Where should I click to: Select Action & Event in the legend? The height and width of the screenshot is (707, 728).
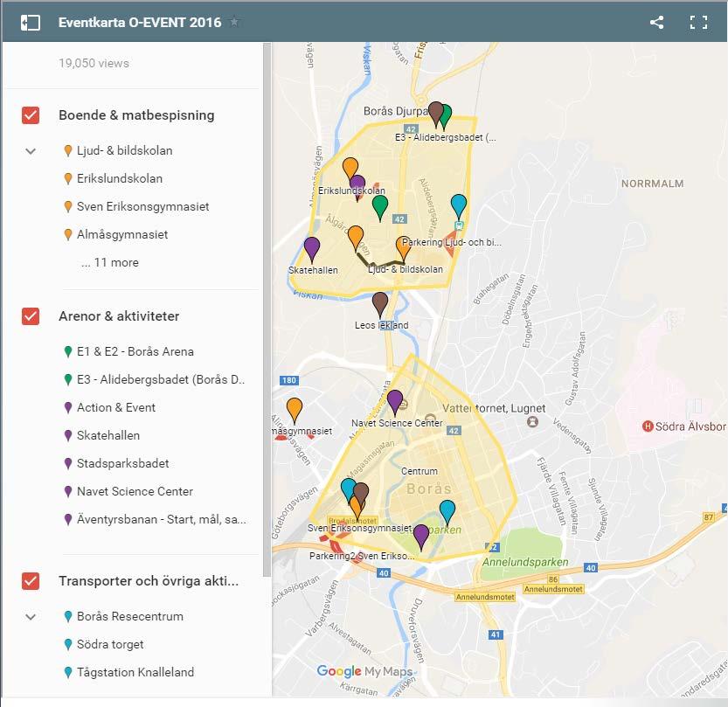(x=116, y=407)
